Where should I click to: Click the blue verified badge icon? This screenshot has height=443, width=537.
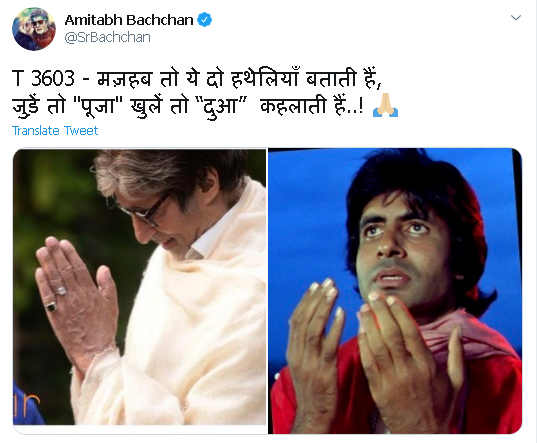tap(204, 20)
